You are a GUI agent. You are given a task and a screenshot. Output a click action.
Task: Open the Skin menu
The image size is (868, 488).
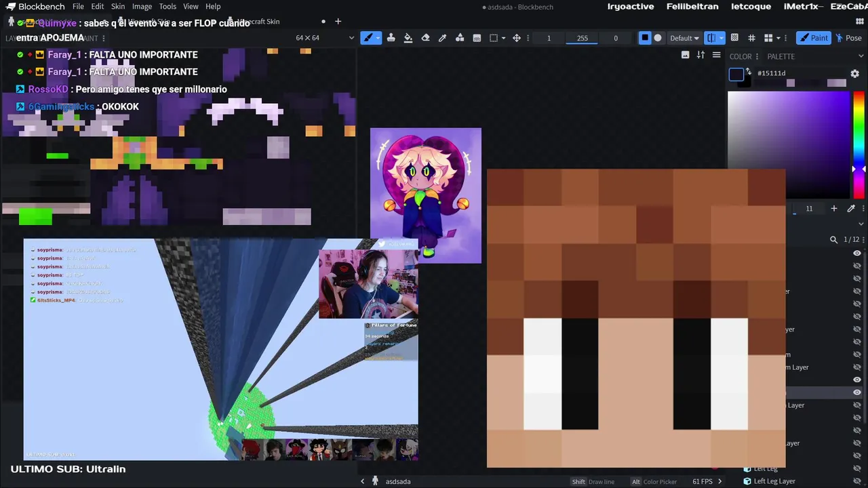(118, 7)
